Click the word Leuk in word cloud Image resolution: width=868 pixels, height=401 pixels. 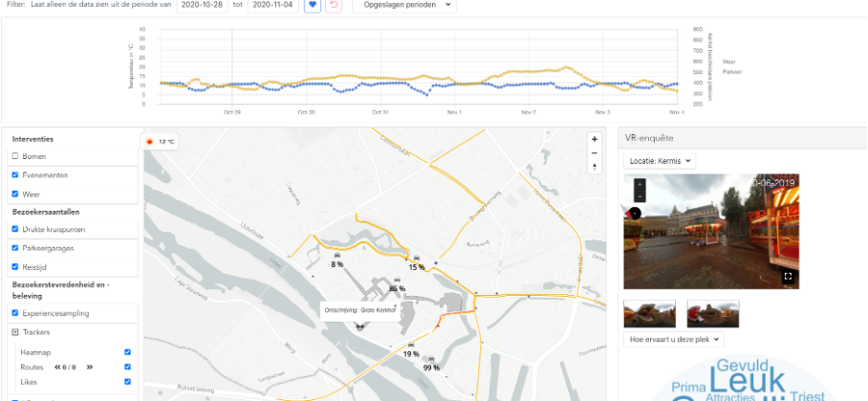(747, 382)
